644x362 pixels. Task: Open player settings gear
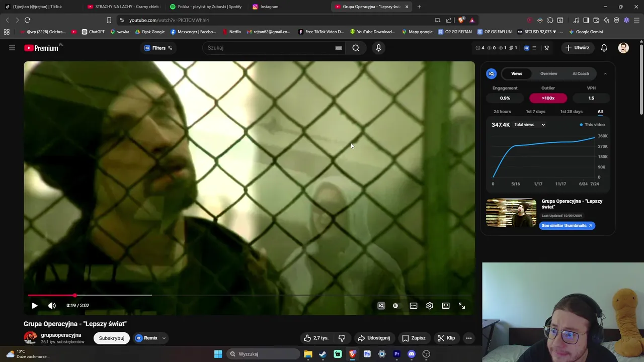pos(430,306)
